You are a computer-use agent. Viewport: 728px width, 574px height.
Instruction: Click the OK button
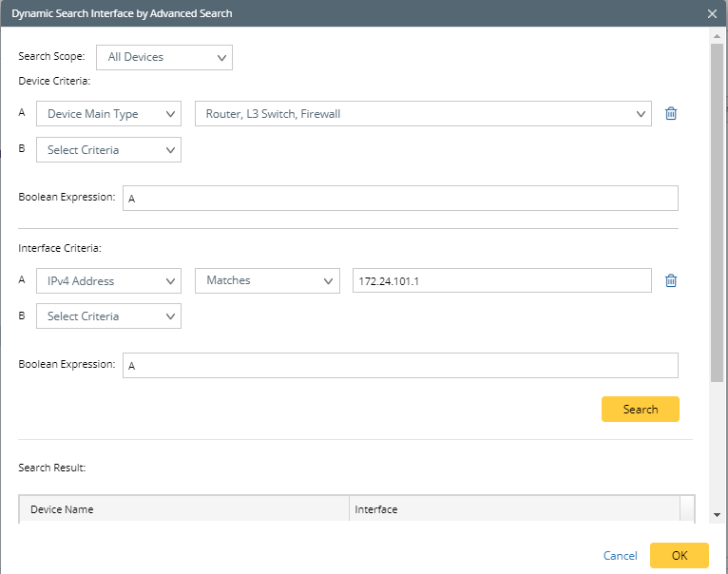click(679, 556)
